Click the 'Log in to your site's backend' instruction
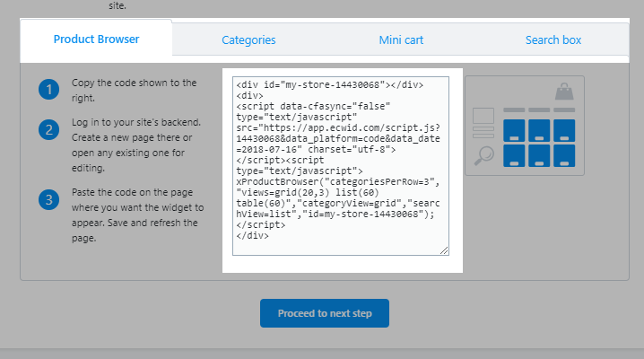Screen dimensions: 644x359 pos(136,145)
